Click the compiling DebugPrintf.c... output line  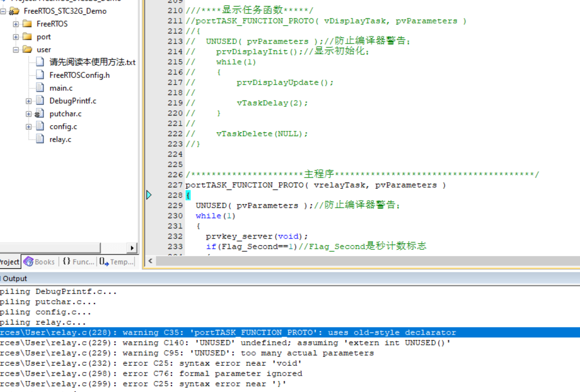[59, 291]
